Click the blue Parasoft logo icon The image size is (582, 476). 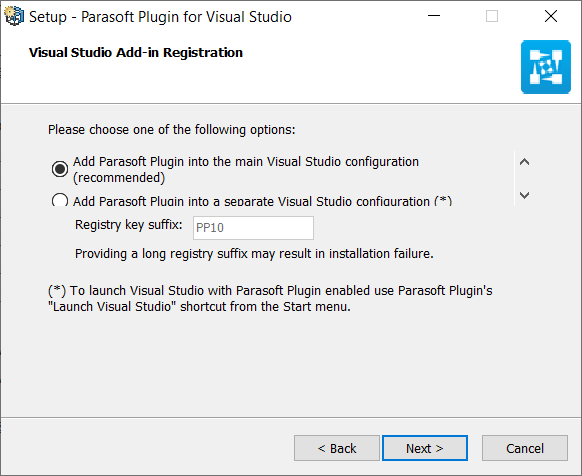(546, 67)
